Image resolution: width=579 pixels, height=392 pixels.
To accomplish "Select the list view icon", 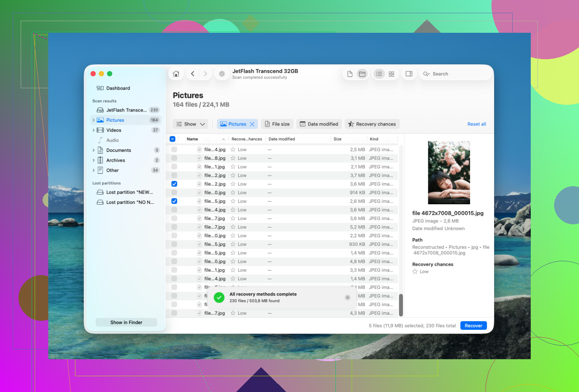I will pyautogui.click(x=379, y=74).
